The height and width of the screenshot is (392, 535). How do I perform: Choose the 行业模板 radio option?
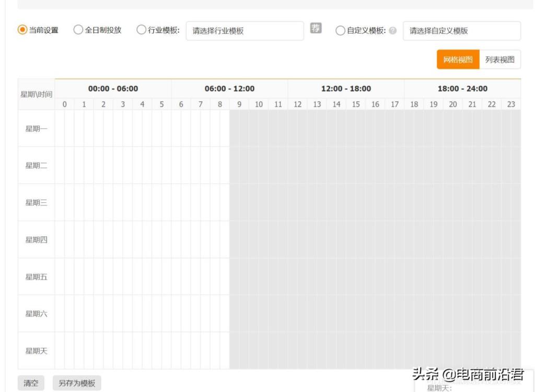(x=141, y=30)
